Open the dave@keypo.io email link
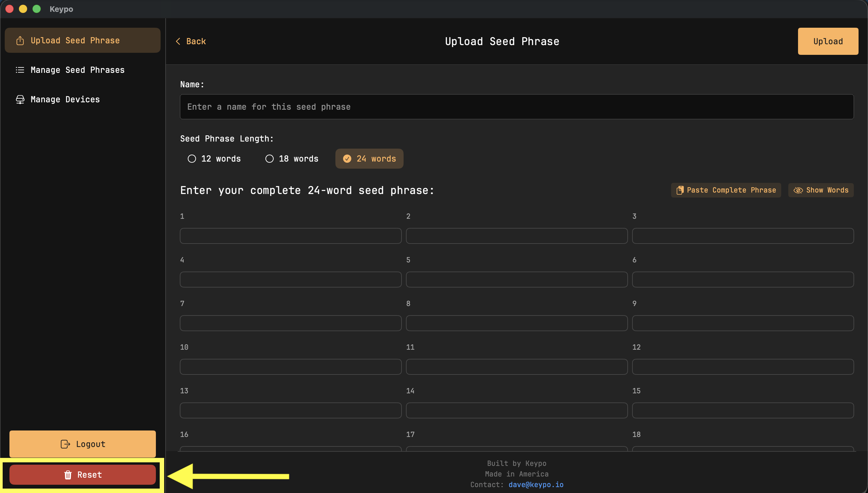Screen dimensions: 868x493 click(x=536, y=484)
